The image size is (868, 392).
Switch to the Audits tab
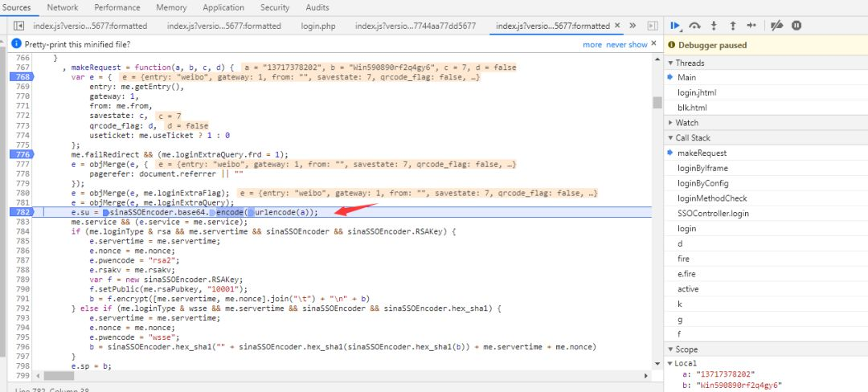click(317, 8)
